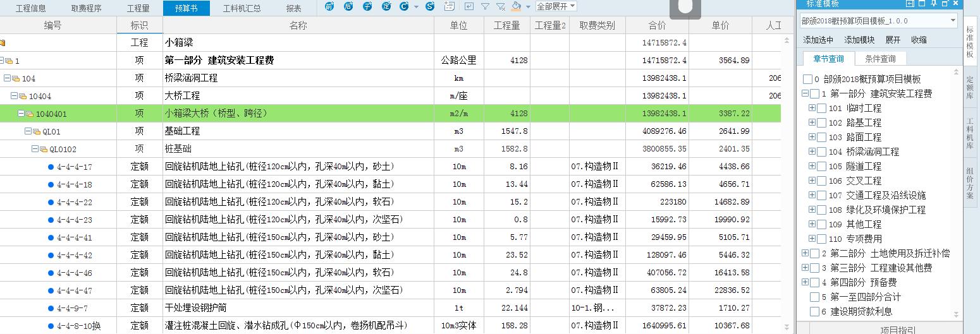The width and height of the screenshot is (980, 334).
Task: Expand the 109 其他工程 node
Action: pos(812,224)
